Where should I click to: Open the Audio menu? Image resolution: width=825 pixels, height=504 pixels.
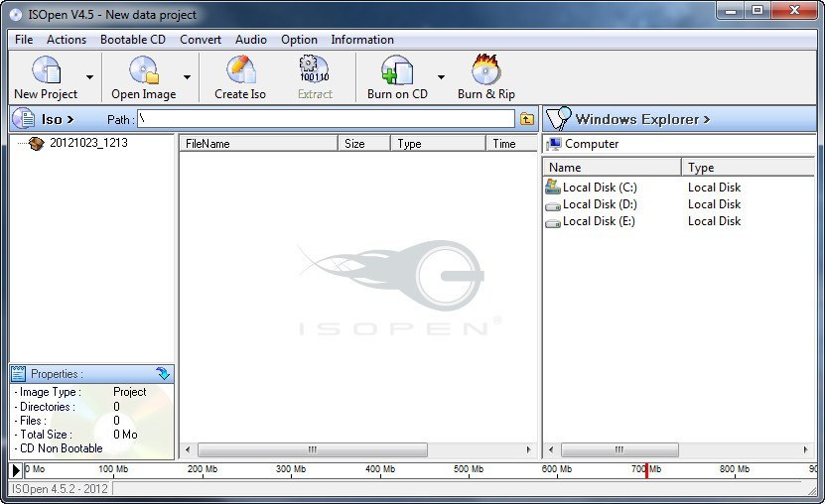(x=251, y=40)
